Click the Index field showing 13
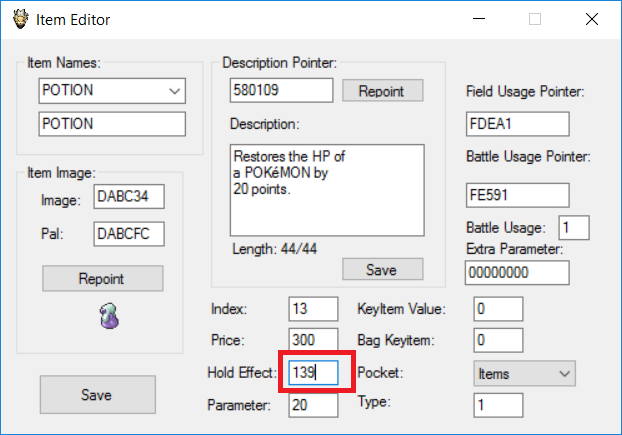 [313, 309]
